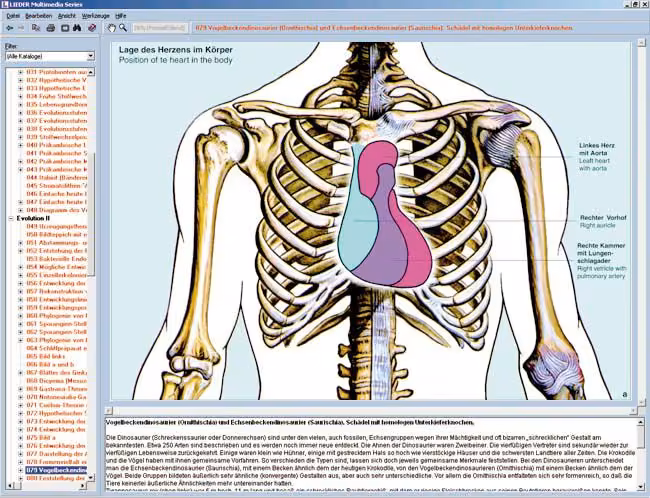The width and height of the screenshot is (650, 498).
Task: Open search with the binoculars icon
Action: pos(78,28)
